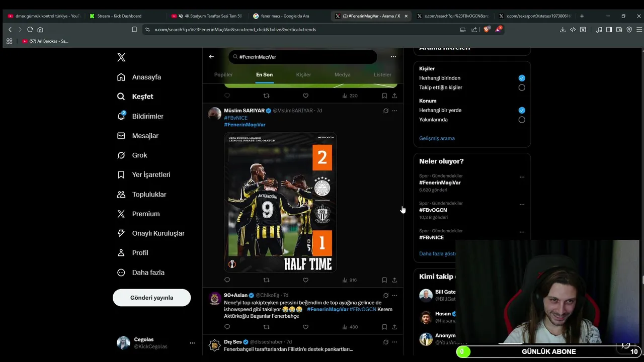Switch to the Popüler tab

223,74
